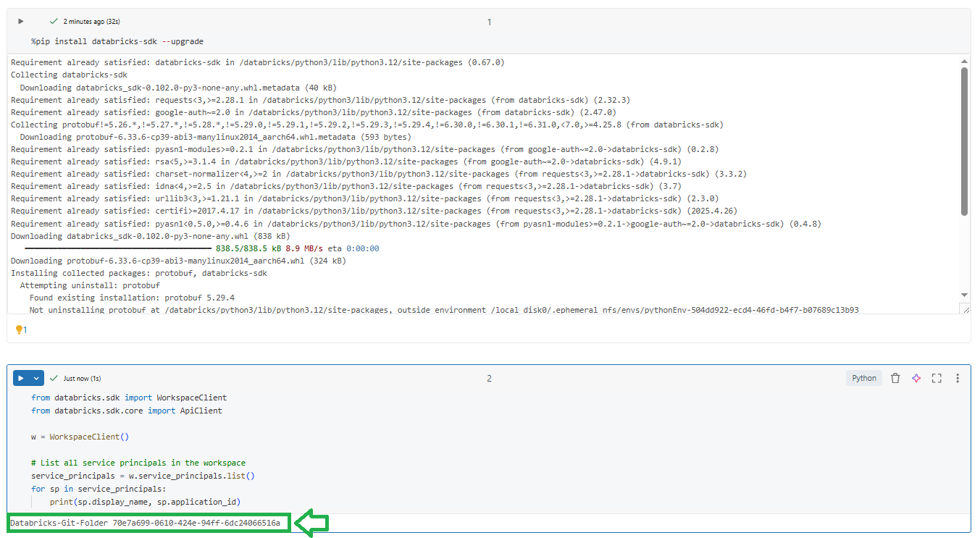Click the 'Collecting databricks-sdk' output line

coord(69,75)
